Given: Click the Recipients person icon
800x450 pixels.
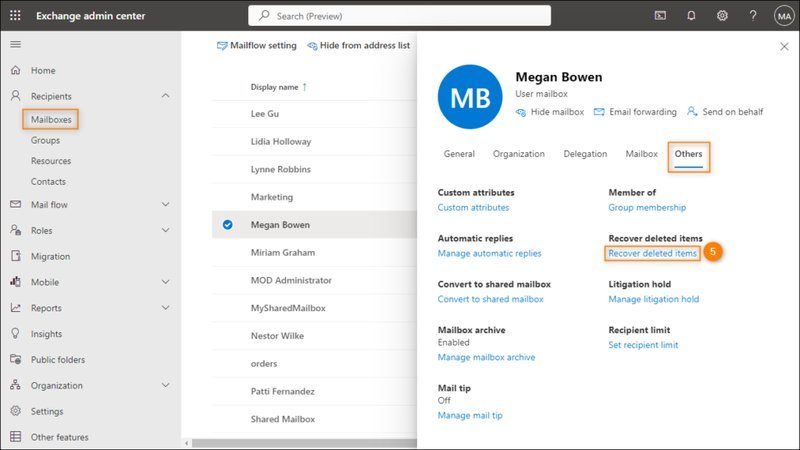Looking at the screenshot, I should tap(16, 96).
